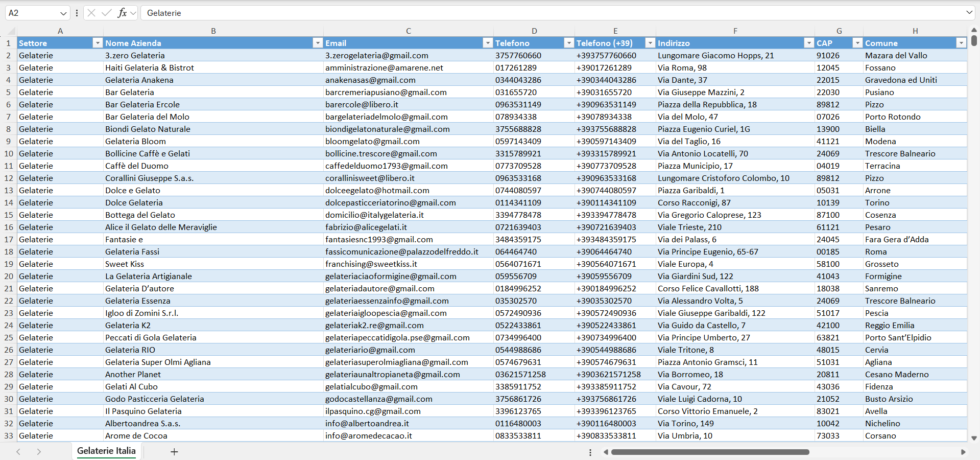Click Comune cell Biella
This screenshot has width=980, height=460.
coord(915,129)
